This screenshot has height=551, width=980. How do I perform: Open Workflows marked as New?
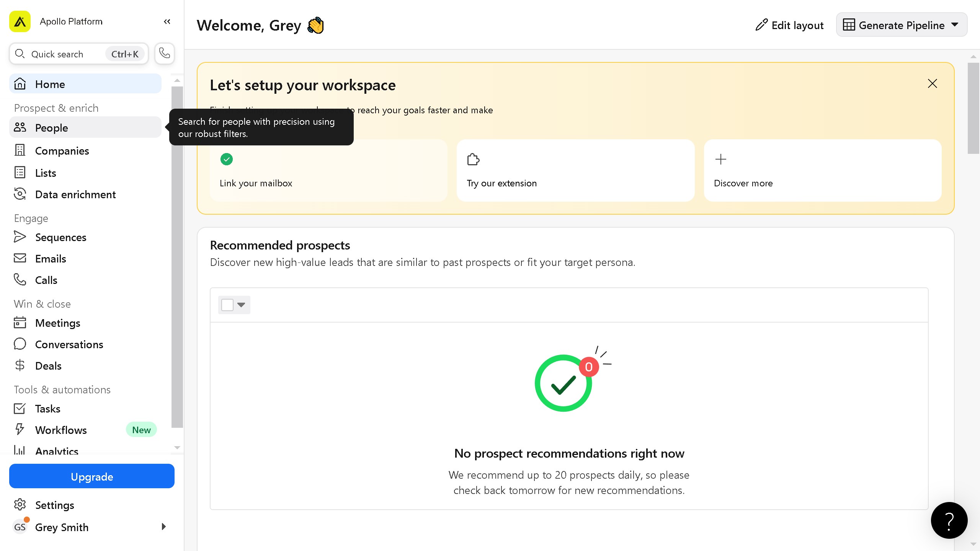click(61, 430)
